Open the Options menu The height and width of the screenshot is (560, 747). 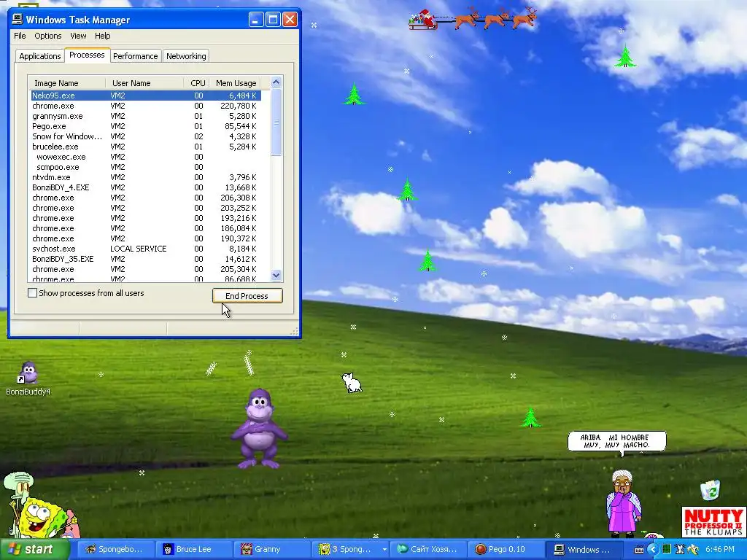coord(47,36)
